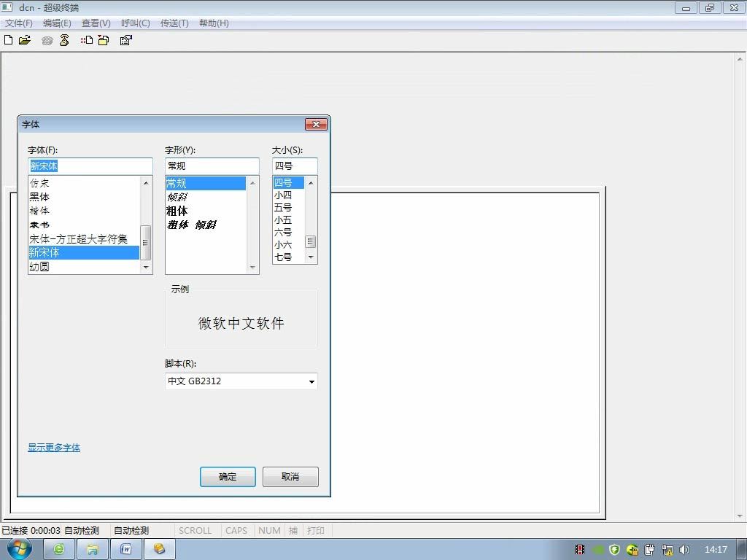Open the 帮助(H) menu
The height and width of the screenshot is (560, 747).
tap(214, 23)
